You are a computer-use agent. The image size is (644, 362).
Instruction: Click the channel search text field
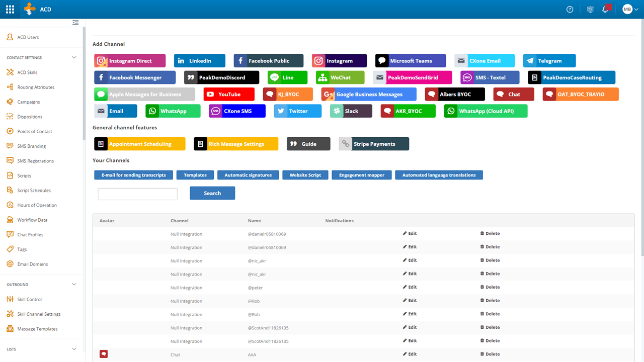pyautogui.click(x=137, y=194)
